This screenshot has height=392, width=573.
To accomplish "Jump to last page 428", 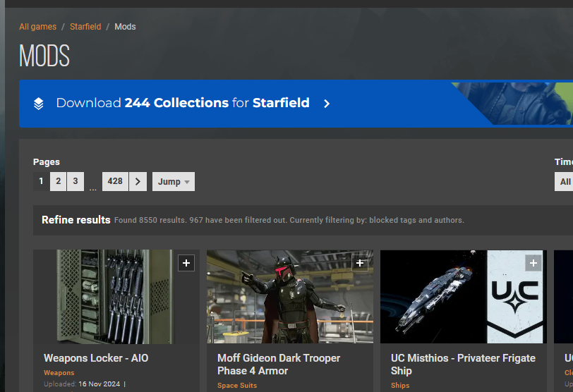I will (x=115, y=181).
